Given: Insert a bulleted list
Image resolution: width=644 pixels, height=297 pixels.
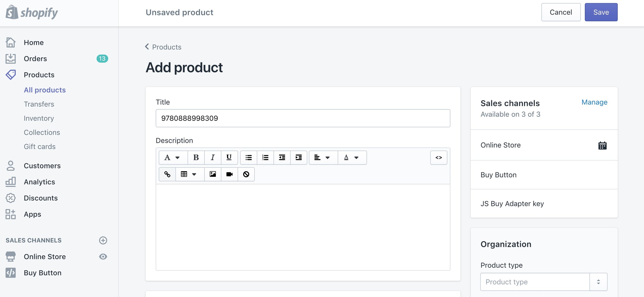Looking at the screenshot, I should (x=249, y=158).
